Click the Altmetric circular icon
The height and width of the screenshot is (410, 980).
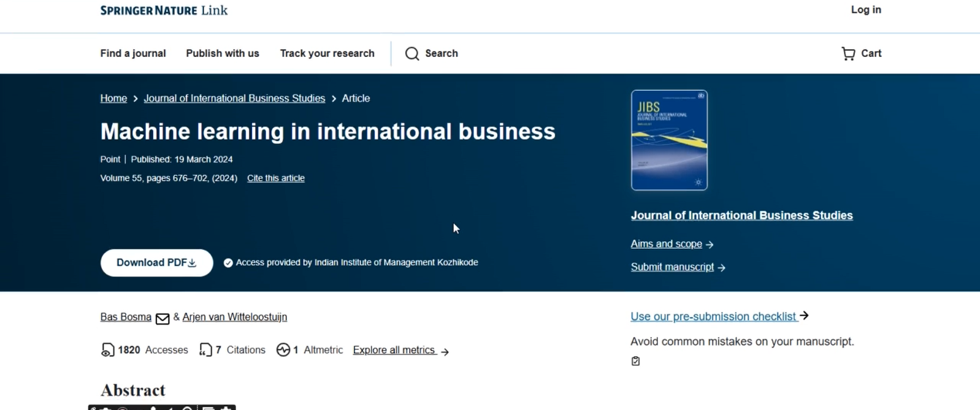[283, 350]
